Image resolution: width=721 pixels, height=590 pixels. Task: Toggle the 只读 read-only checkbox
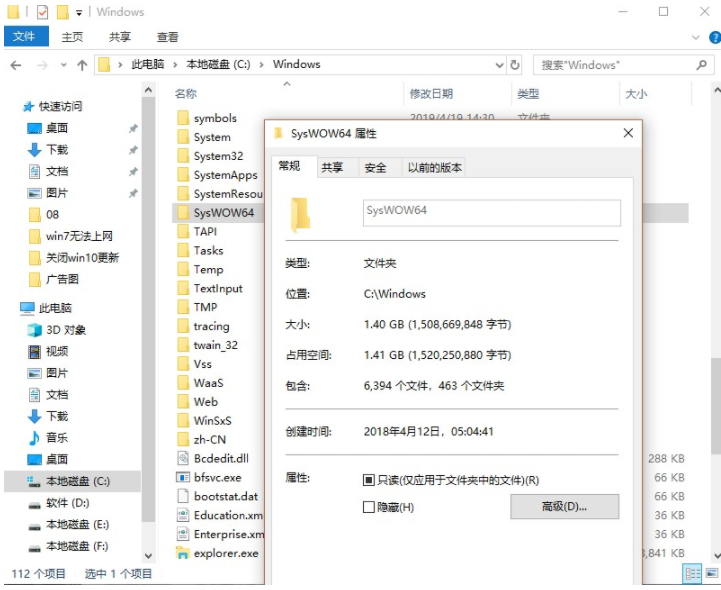[369, 480]
